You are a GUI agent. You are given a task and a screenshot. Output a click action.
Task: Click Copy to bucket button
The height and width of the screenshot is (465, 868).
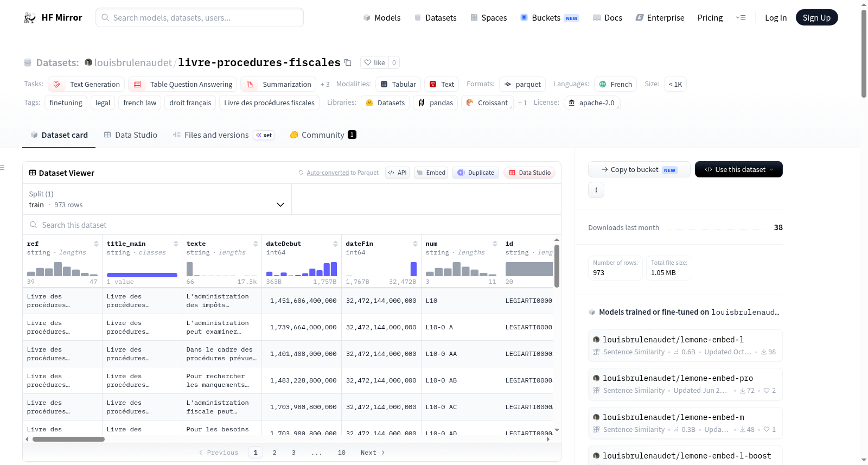639,169
